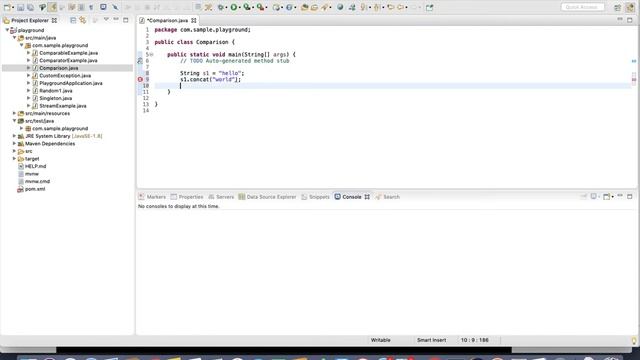
Task: Click the Previous Annotation toolbar icon
Action: click(376, 7)
